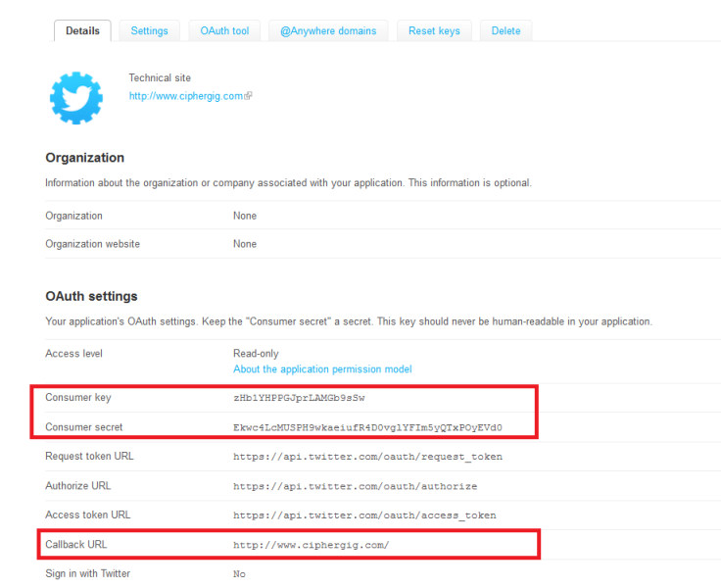The width and height of the screenshot is (721, 588).
Task: Click the oauth/access_token URL value
Action: tap(364, 515)
